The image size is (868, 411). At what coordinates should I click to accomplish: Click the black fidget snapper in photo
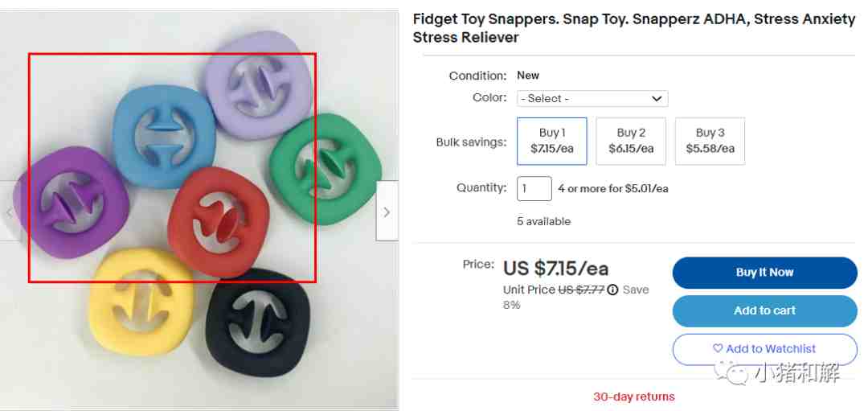(258, 323)
